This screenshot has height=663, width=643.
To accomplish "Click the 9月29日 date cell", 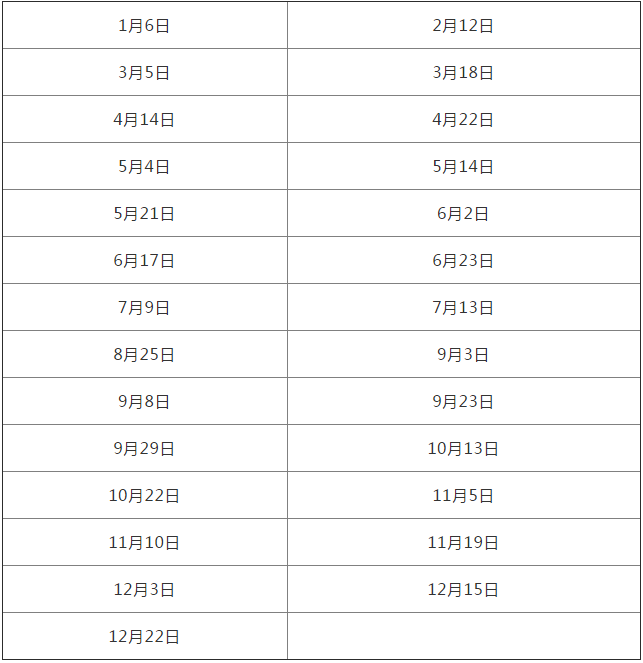I will click(145, 448).
